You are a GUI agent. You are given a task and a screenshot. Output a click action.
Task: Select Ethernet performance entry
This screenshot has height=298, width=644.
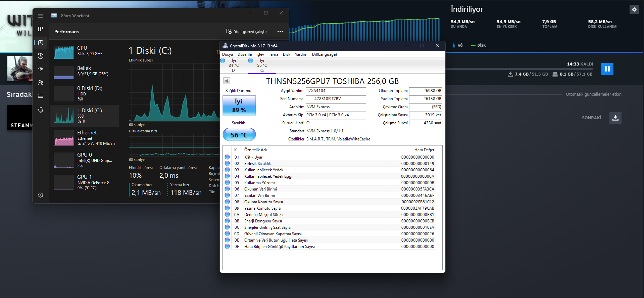coord(85,138)
